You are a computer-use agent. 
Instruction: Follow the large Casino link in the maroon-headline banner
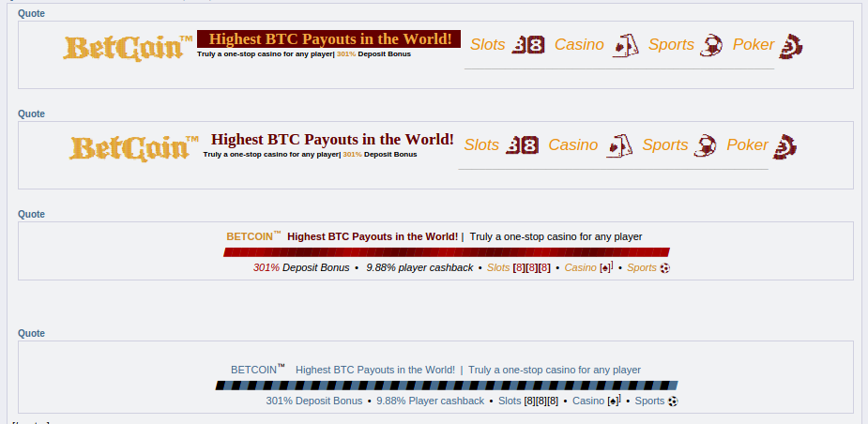(x=579, y=44)
